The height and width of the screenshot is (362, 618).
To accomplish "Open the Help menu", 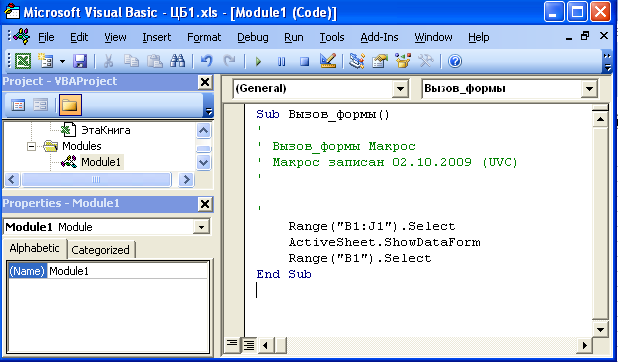I will [479, 37].
